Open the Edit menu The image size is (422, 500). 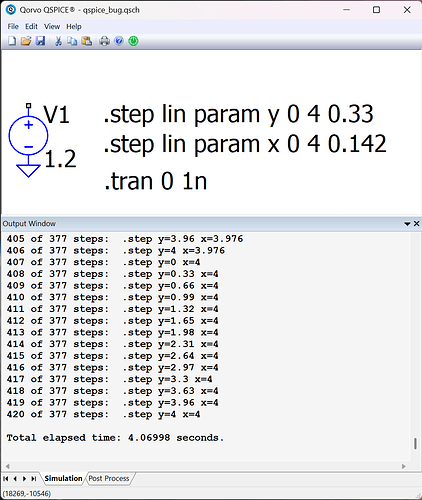[31, 26]
